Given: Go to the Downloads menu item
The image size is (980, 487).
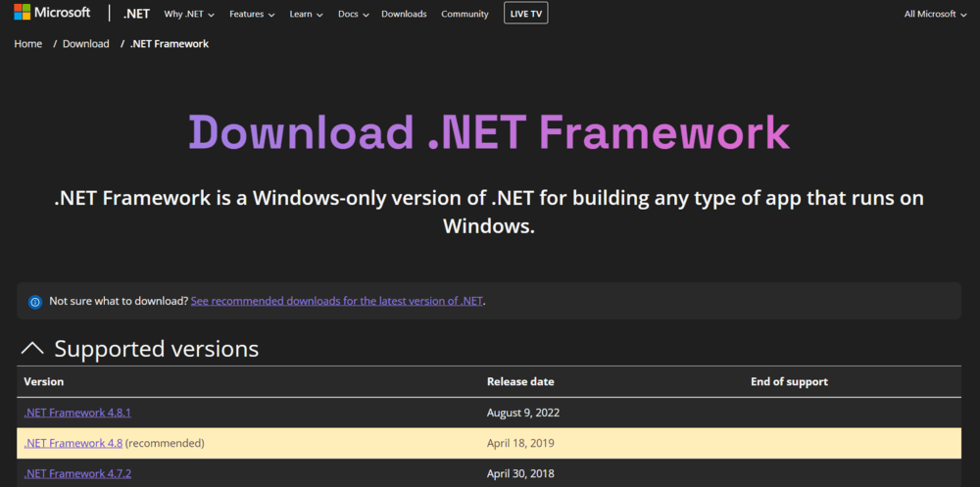Looking at the screenshot, I should [404, 14].
